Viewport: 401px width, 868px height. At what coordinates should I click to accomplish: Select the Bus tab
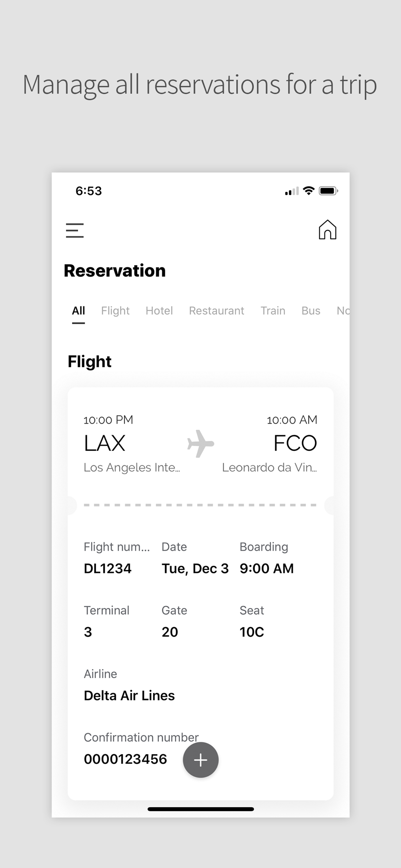pyautogui.click(x=311, y=311)
